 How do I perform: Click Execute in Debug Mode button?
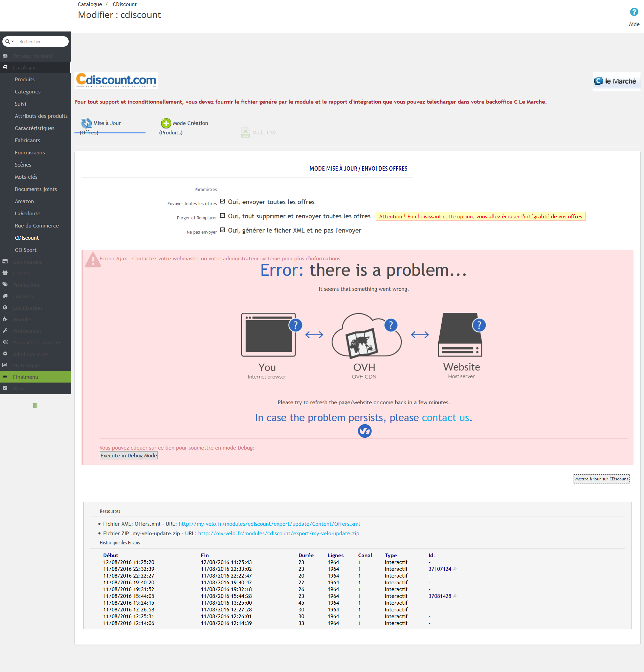[129, 455]
